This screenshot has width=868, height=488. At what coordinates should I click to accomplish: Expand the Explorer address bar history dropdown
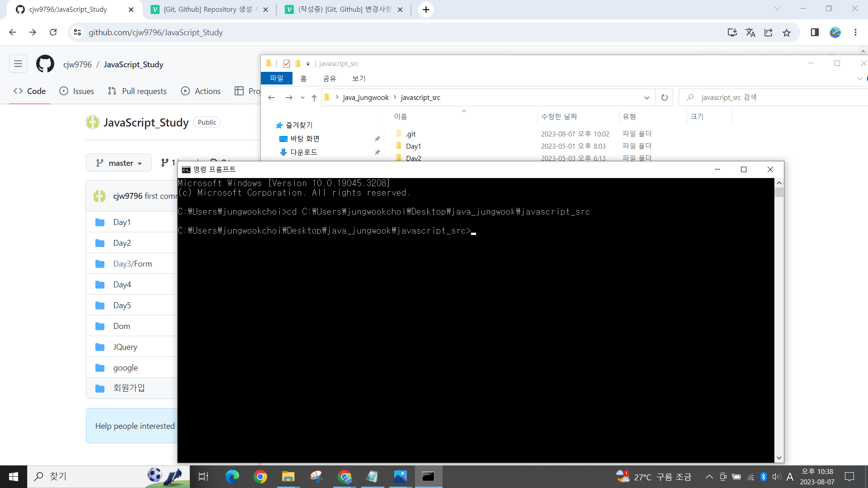coord(646,97)
